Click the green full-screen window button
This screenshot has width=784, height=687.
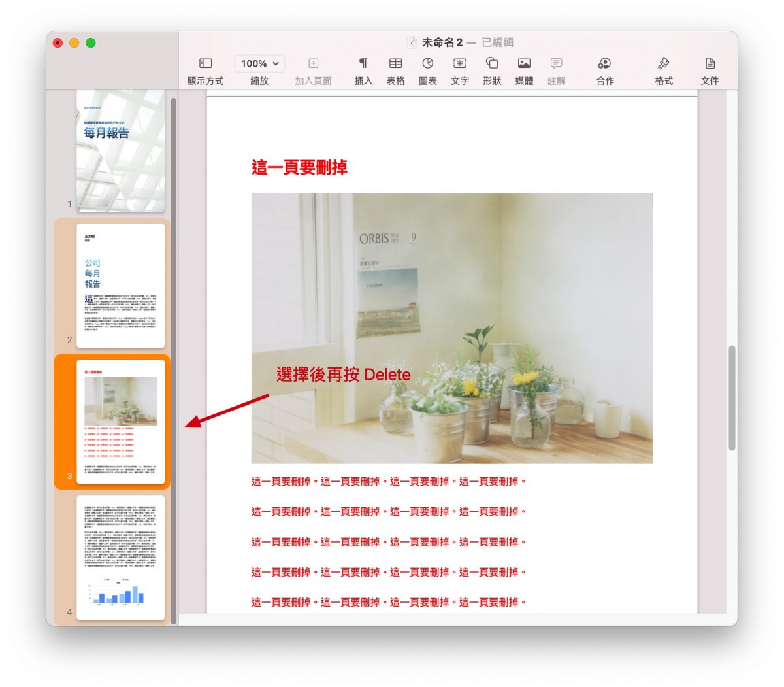[91, 42]
